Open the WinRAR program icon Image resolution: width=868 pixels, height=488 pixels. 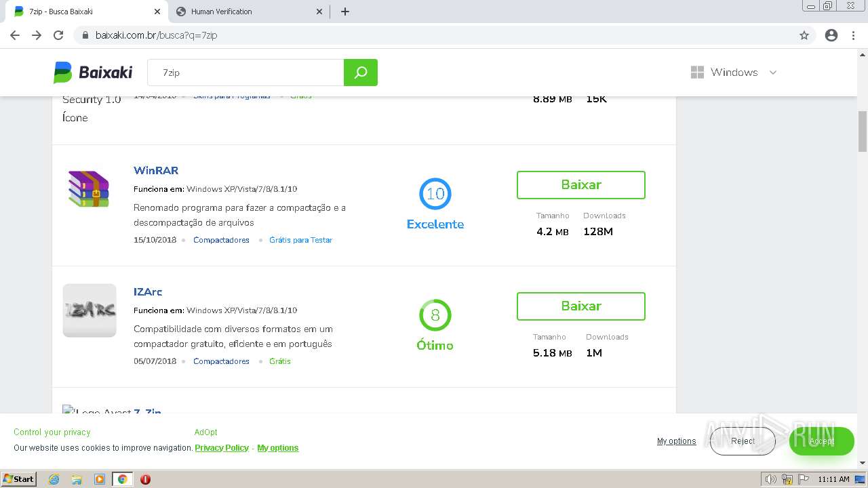pos(89,188)
